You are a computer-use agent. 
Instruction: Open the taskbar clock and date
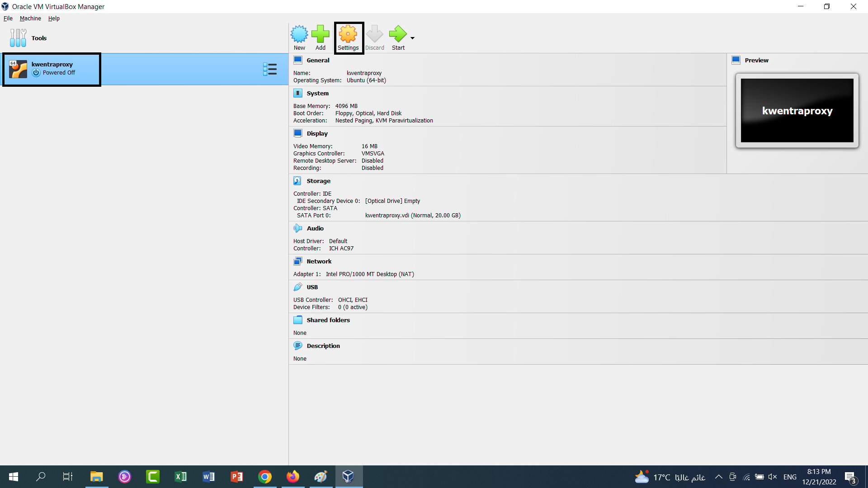coord(819,477)
